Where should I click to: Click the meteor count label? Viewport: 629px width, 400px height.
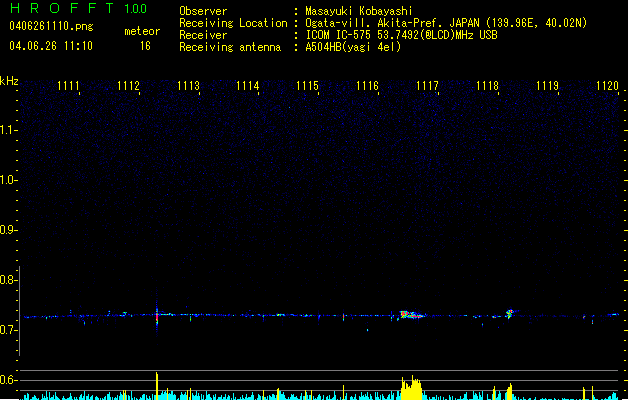pos(142,31)
